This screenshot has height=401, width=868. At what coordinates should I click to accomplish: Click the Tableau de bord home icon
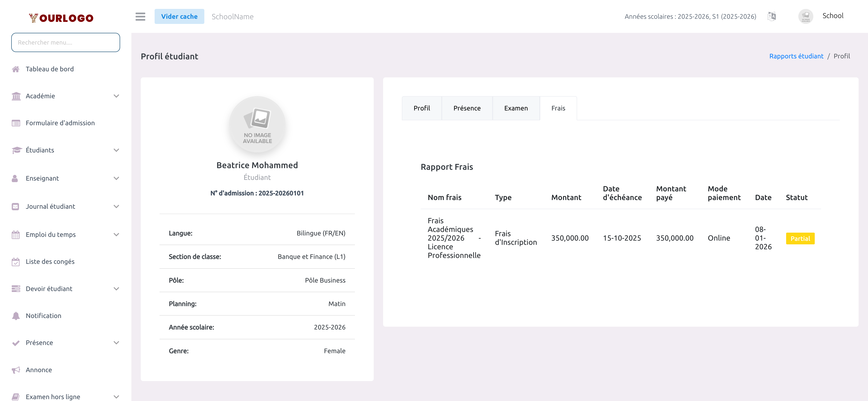pyautogui.click(x=15, y=69)
